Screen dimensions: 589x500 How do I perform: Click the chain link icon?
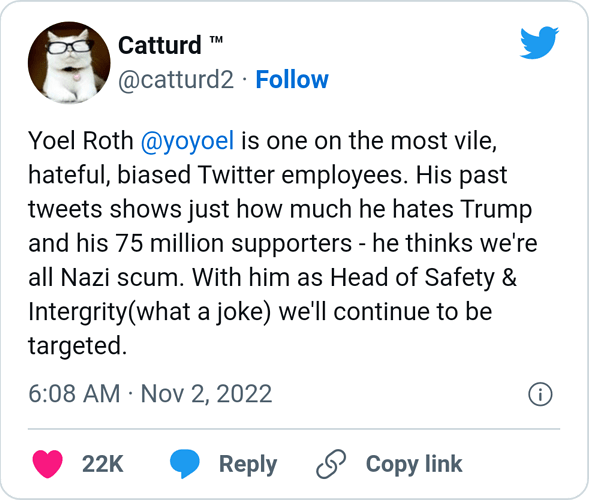[331, 464]
